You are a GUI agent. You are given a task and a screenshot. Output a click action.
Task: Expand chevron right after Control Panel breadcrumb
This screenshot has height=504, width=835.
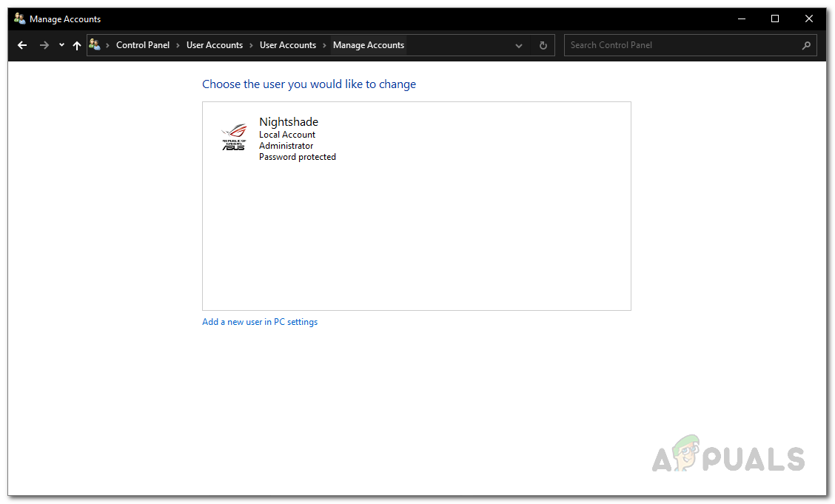pyautogui.click(x=178, y=45)
